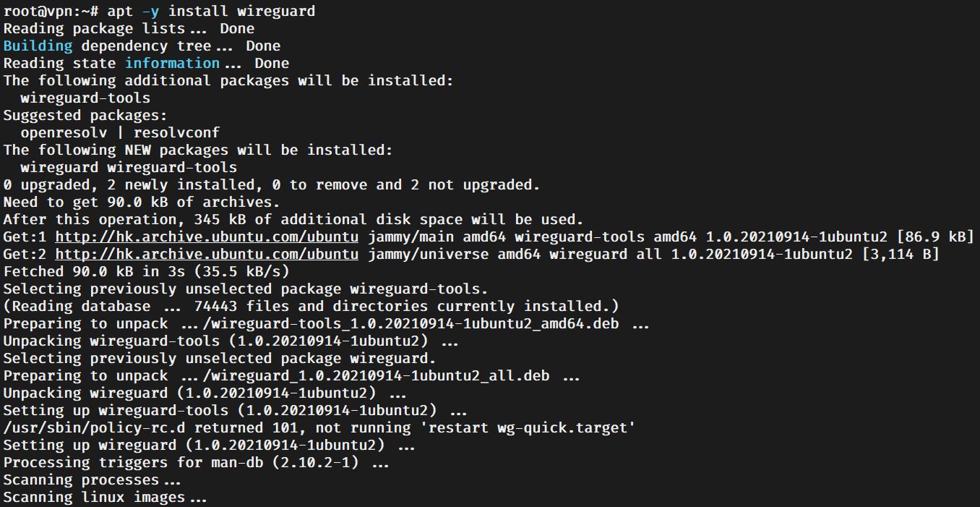Click the cyan 'information' word
980x507 pixels.
(172, 63)
